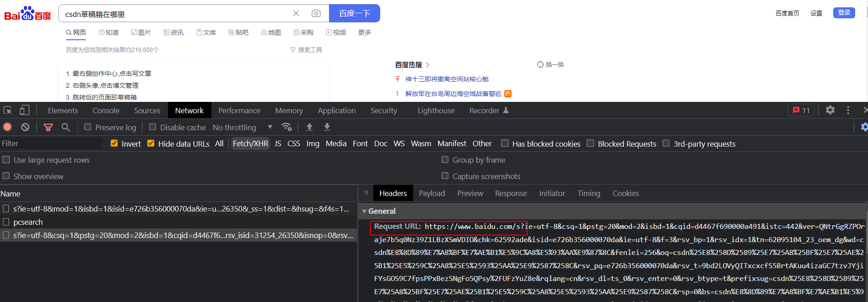Switch to 地图 search tab

tap(271, 32)
